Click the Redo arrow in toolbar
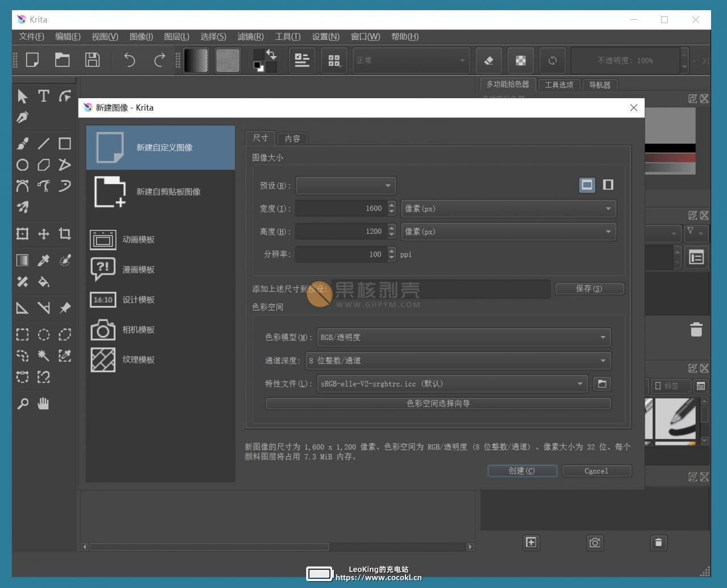 point(160,60)
